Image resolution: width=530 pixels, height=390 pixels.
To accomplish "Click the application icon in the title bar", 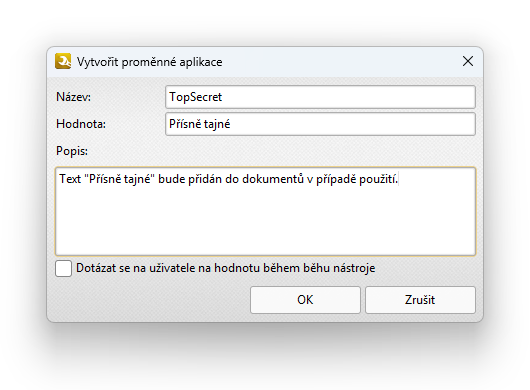I will 63,61.
